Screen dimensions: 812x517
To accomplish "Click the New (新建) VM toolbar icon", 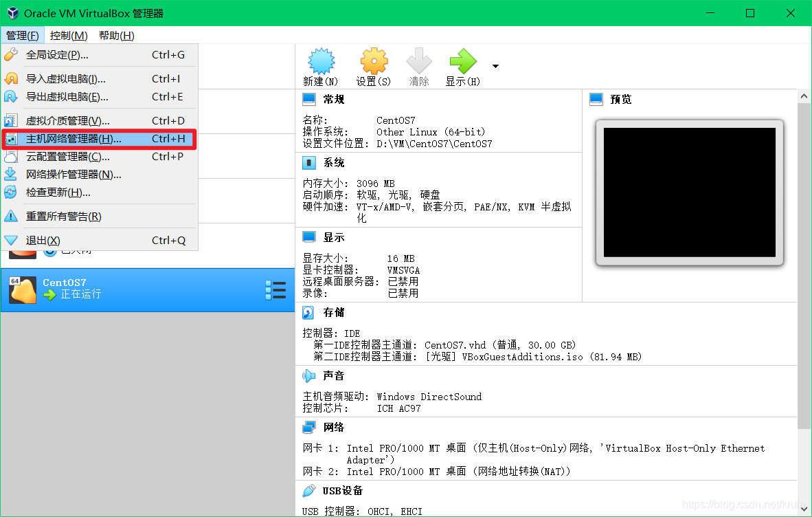I will (321, 62).
